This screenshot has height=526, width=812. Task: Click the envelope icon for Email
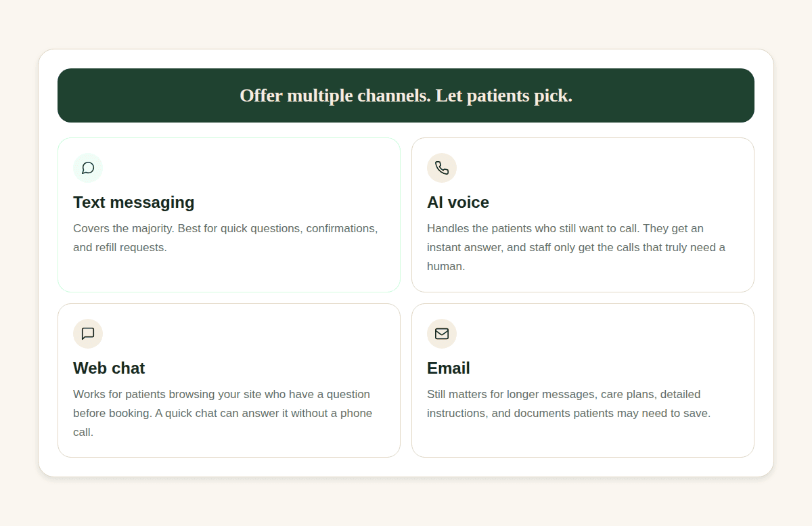(442, 334)
